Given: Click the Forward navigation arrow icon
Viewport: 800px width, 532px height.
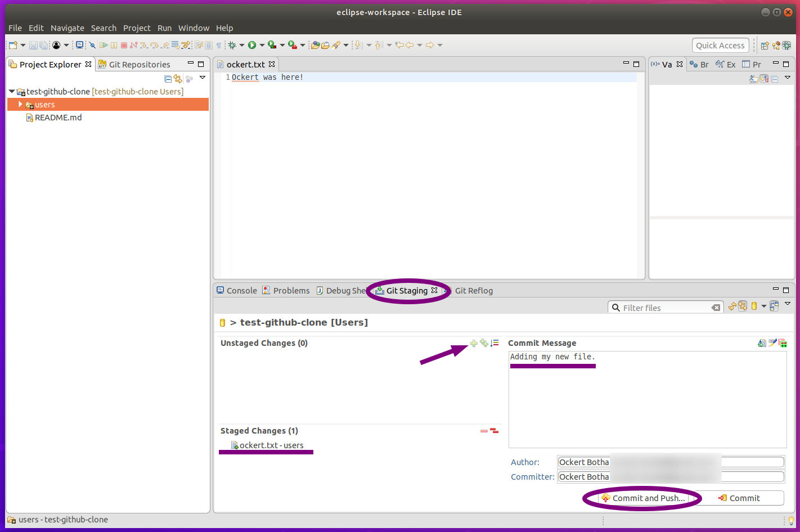Looking at the screenshot, I should tap(430, 45).
